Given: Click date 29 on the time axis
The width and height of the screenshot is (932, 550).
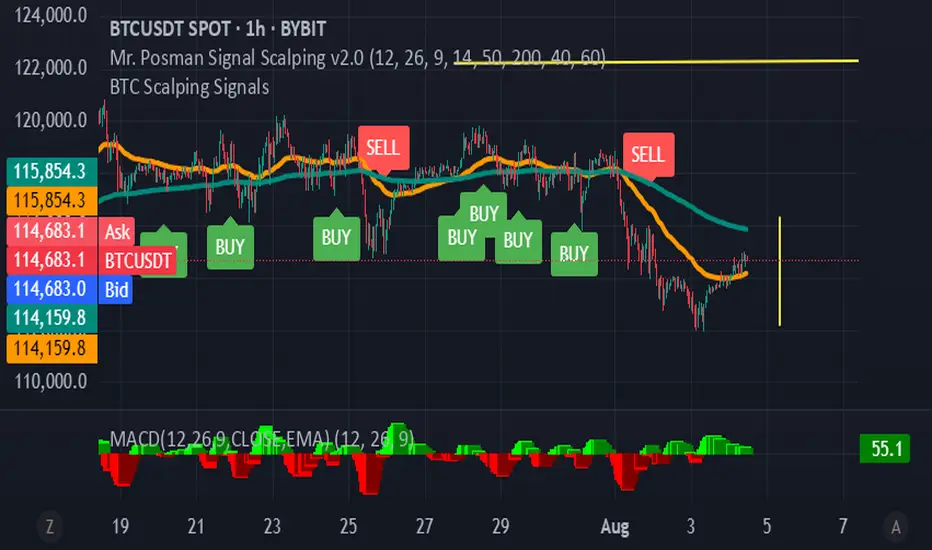Looking at the screenshot, I should click(x=500, y=526).
